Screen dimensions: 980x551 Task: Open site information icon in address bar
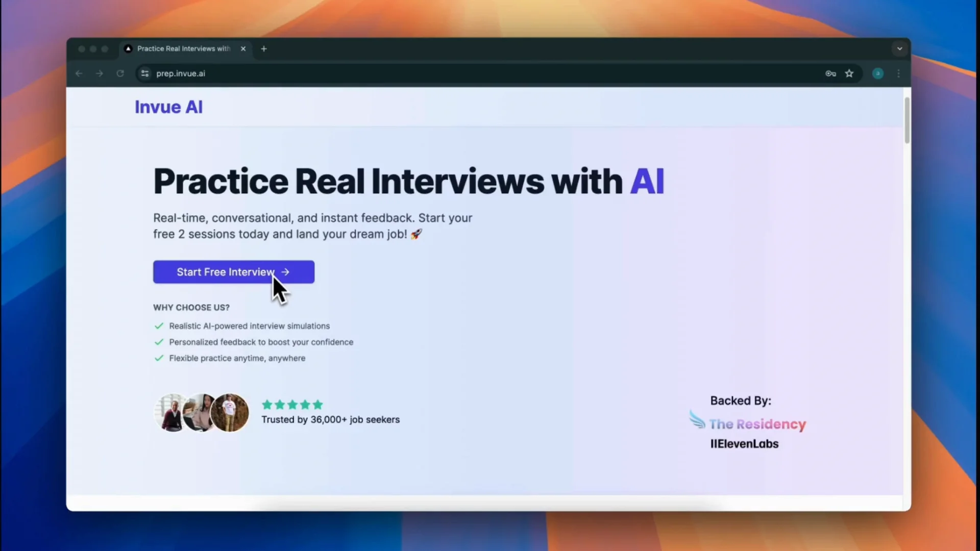click(145, 73)
